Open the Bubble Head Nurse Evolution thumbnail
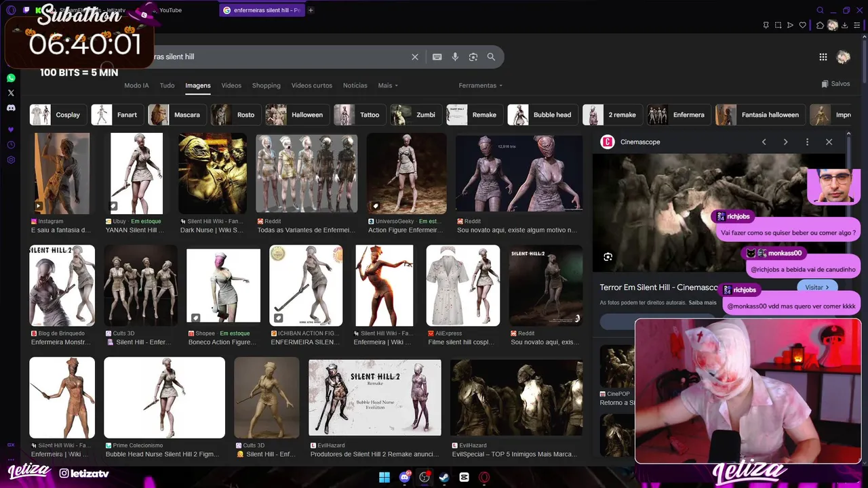The height and width of the screenshot is (488, 868). pos(374,397)
